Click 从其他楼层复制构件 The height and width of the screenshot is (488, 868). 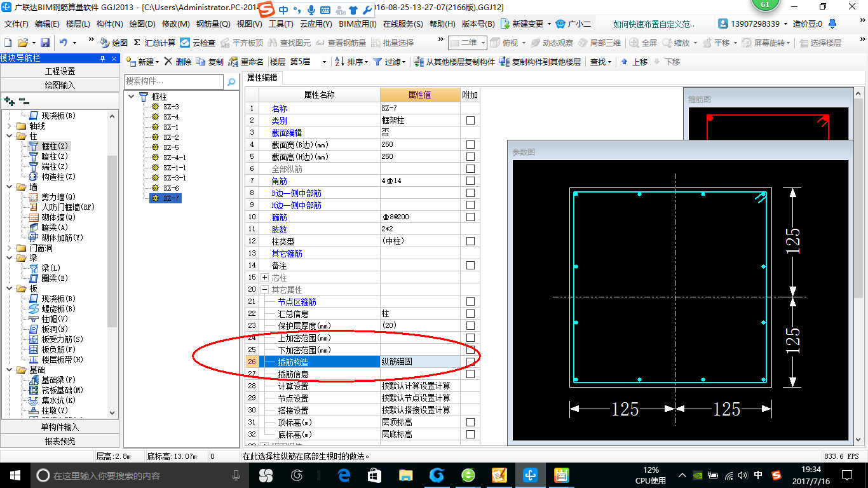[x=454, y=62]
